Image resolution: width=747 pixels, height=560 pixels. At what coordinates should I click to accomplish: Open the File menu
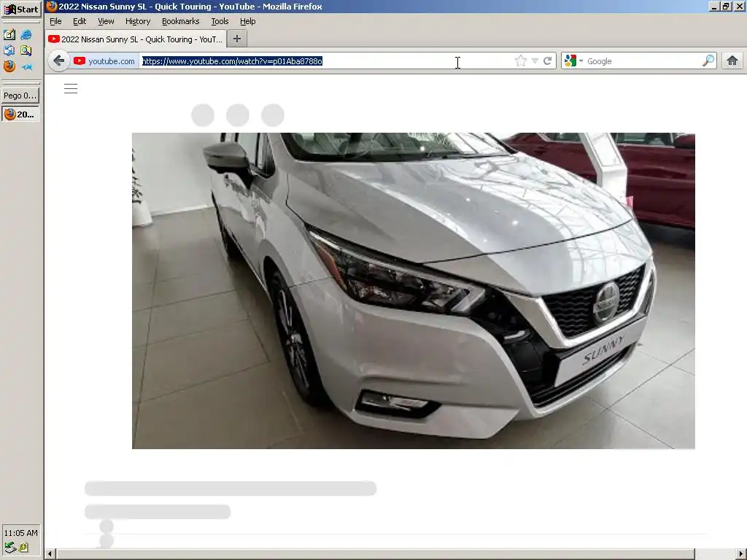[55, 21]
